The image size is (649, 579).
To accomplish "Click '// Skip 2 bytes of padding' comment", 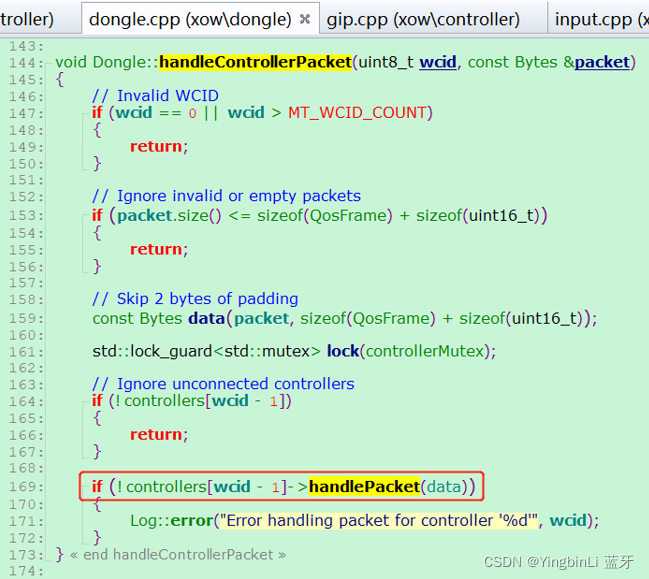I will (x=195, y=299).
